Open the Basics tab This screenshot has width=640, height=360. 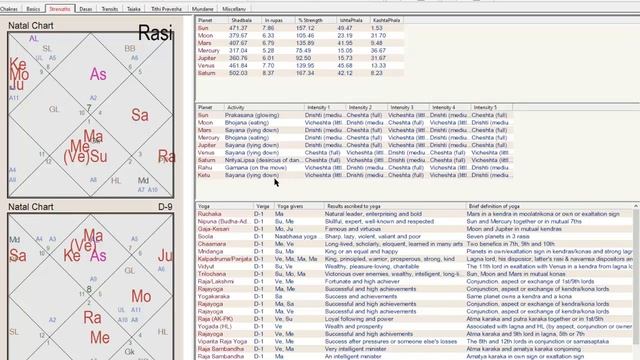(x=33, y=9)
